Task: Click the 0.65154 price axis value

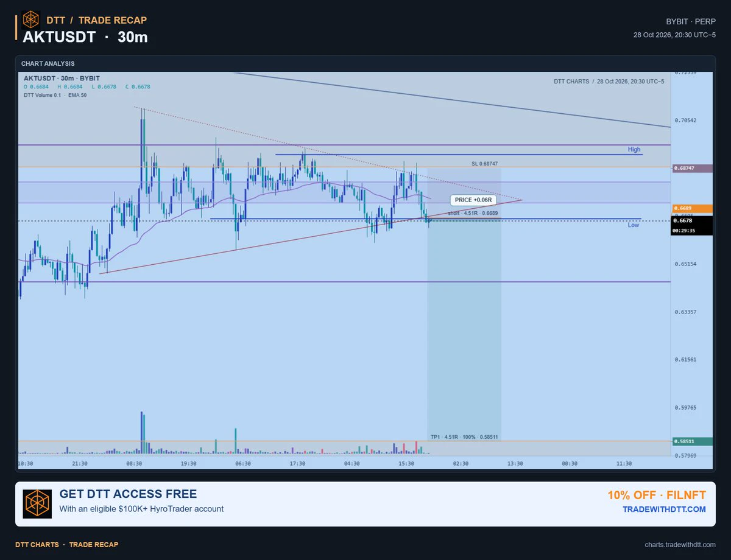Action: [685, 264]
